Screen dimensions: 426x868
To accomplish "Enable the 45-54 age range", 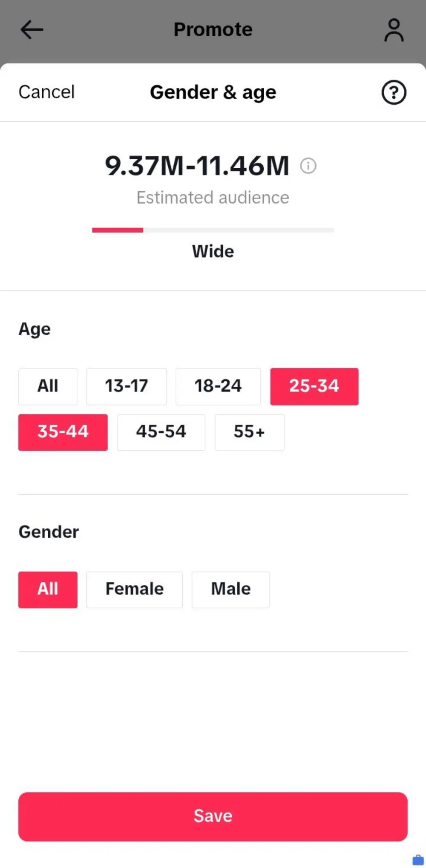I will tap(161, 432).
